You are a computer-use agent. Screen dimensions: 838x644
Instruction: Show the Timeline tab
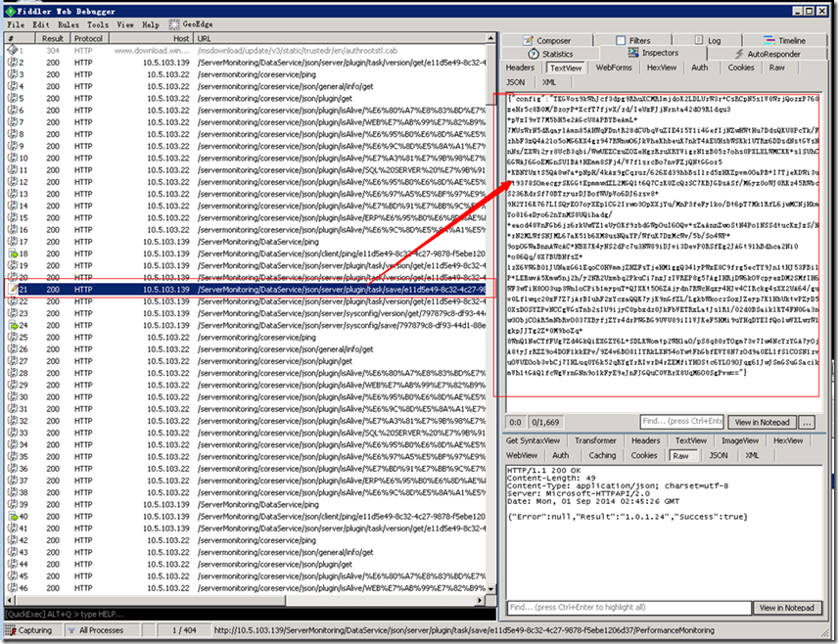point(784,40)
